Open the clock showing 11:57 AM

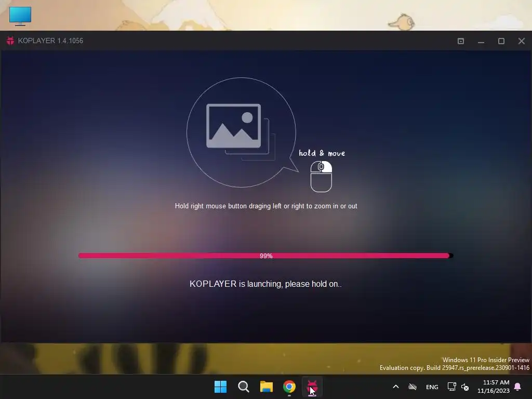[x=494, y=387]
